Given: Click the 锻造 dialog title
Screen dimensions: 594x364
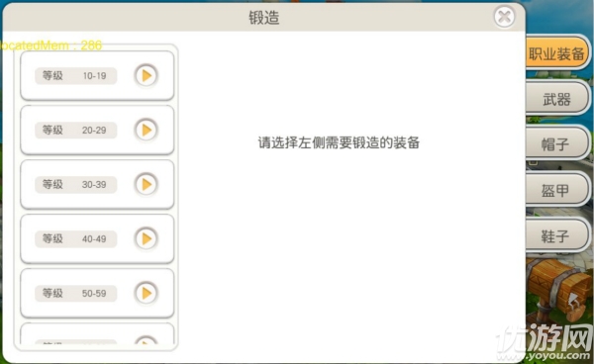Looking at the screenshot, I should pyautogui.click(x=264, y=18).
